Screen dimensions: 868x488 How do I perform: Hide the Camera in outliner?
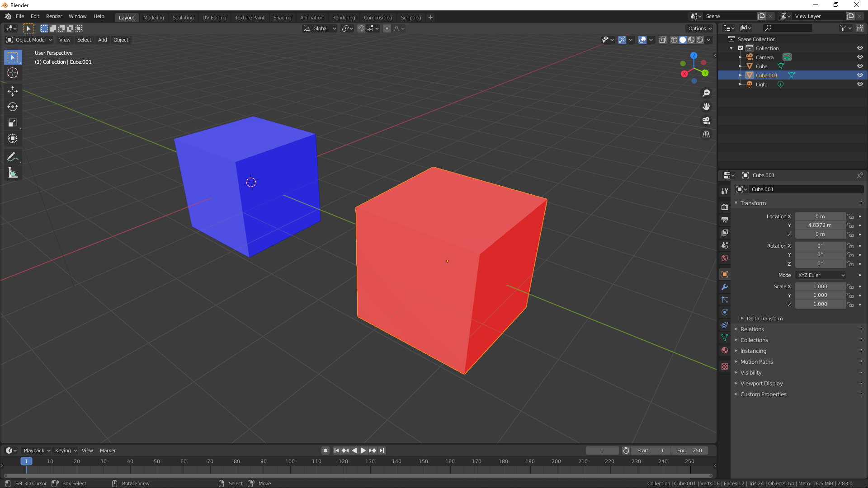(860, 57)
